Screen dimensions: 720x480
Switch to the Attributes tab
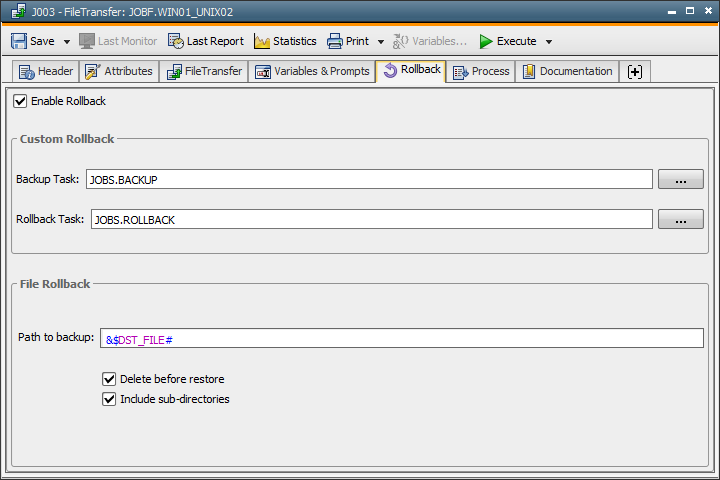[119, 72]
